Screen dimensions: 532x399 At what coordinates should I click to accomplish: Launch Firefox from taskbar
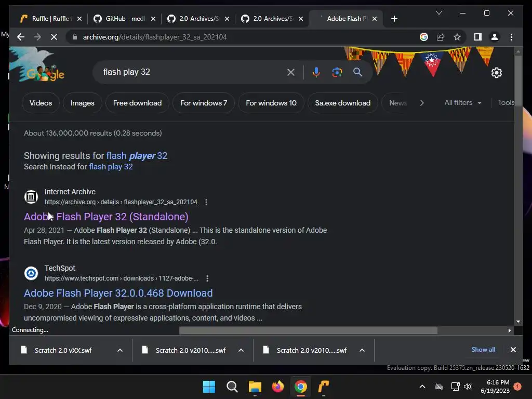pos(278,387)
